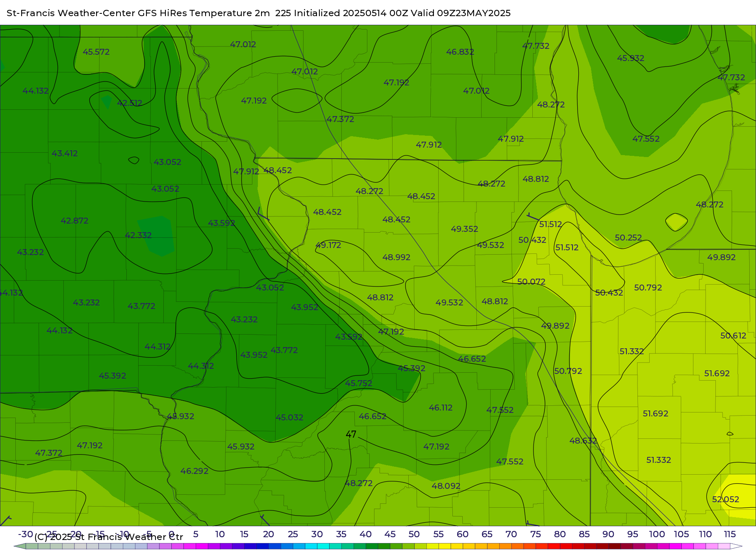
Task: Select the 52.052 temperature label
Action: coord(725,499)
